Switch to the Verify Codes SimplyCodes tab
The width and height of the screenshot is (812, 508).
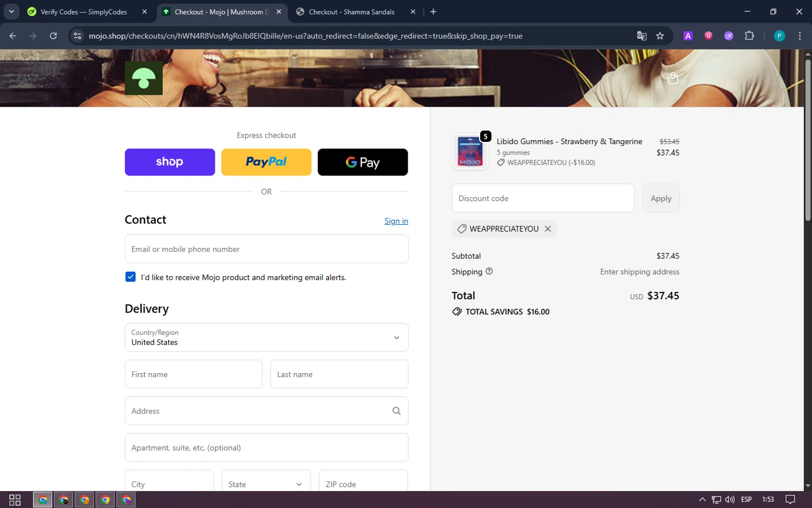pyautogui.click(x=84, y=12)
